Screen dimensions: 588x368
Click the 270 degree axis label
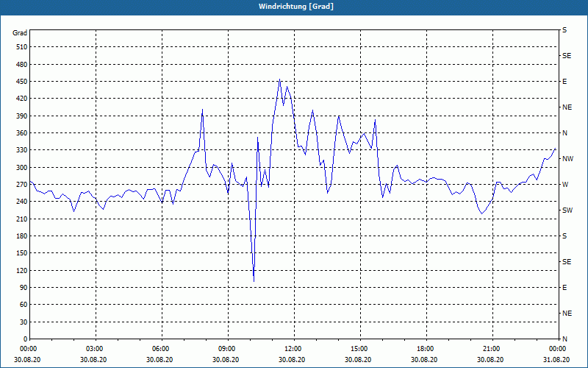point(21,185)
